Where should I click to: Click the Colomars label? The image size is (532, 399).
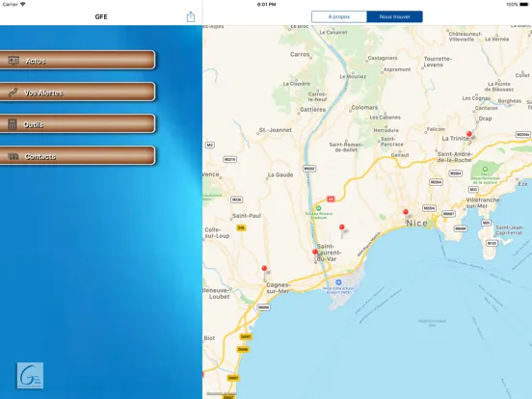364,108
